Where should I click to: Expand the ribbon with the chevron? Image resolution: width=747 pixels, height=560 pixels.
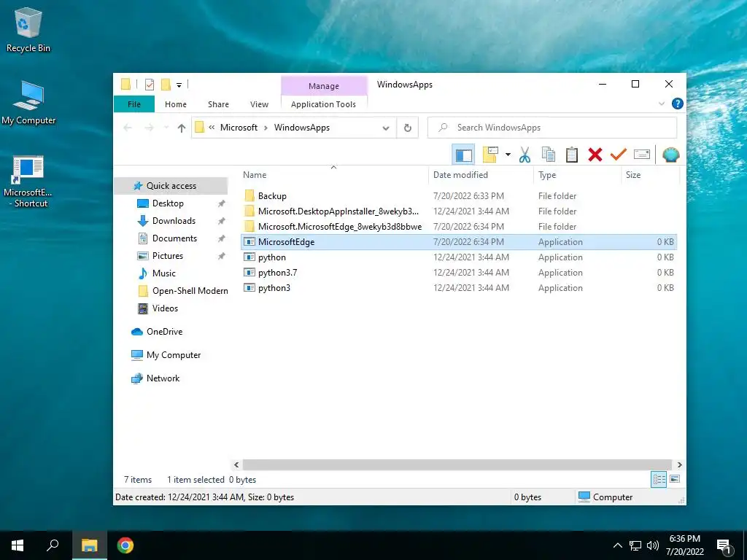click(661, 104)
